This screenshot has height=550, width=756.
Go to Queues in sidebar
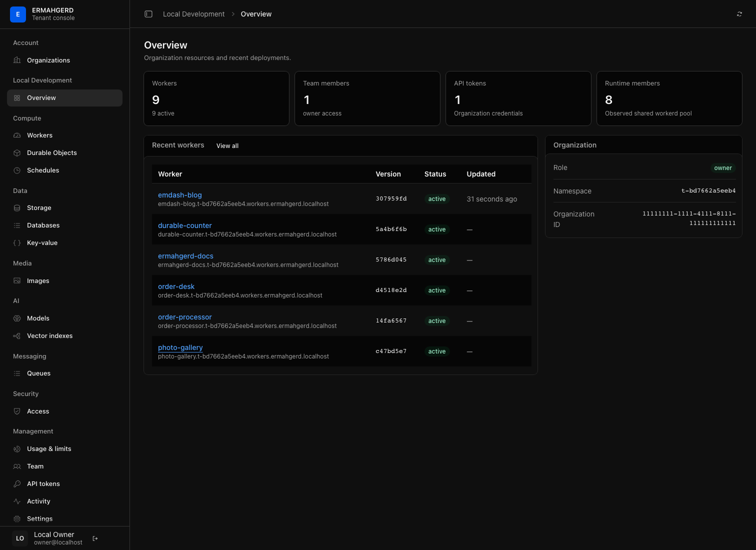coord(64,373)
